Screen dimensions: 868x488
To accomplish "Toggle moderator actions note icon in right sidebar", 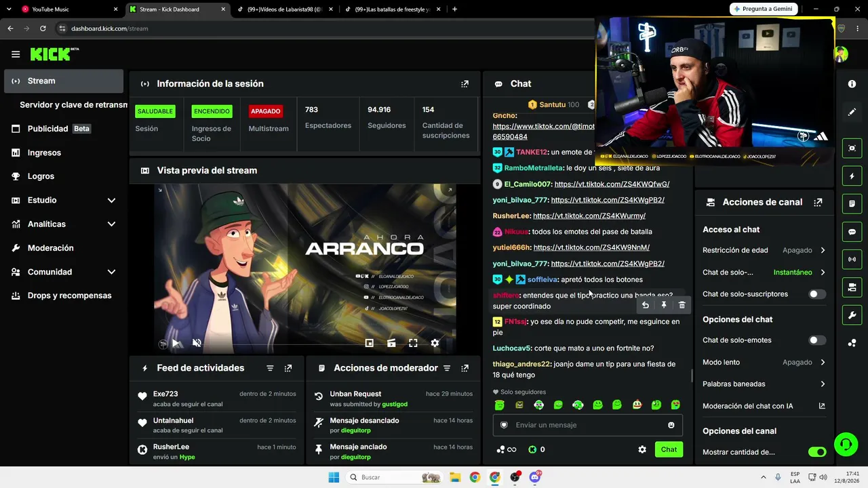I will pos(852,203).
